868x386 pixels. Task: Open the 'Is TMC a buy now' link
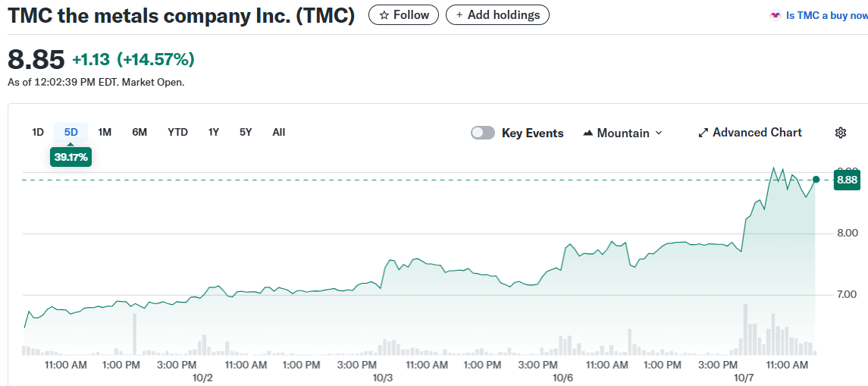[826, 15]
